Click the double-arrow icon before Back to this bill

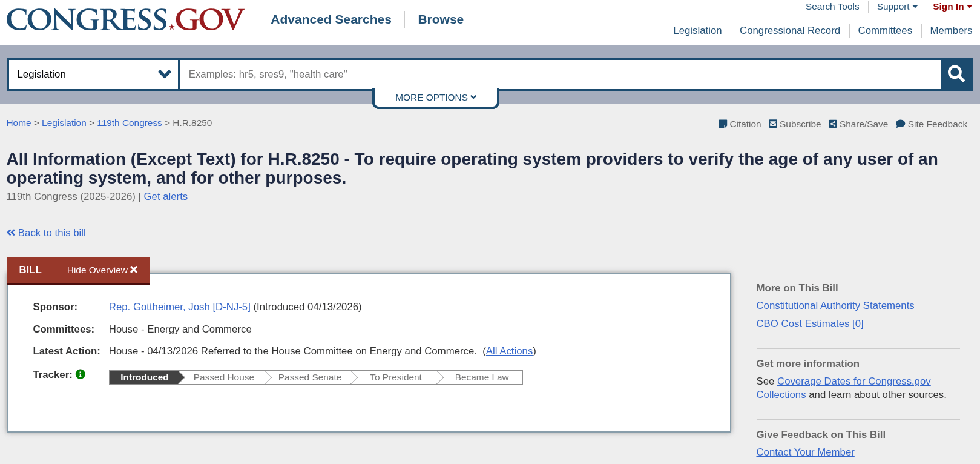pos(11,233)
